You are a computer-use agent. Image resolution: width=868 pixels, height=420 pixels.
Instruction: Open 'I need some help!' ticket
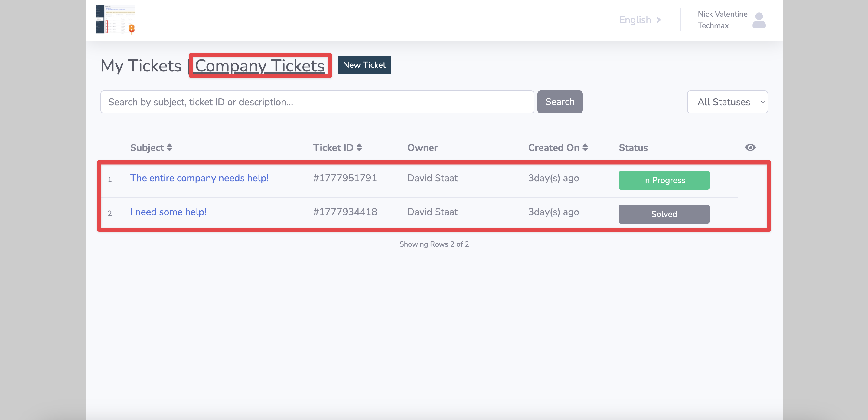(168, 212)
